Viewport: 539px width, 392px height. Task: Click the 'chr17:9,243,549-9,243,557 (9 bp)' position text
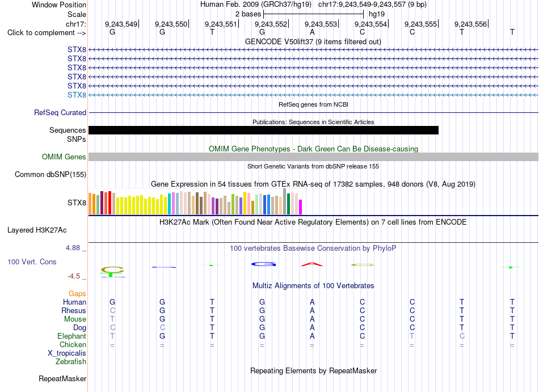click(x=372, y=5)
